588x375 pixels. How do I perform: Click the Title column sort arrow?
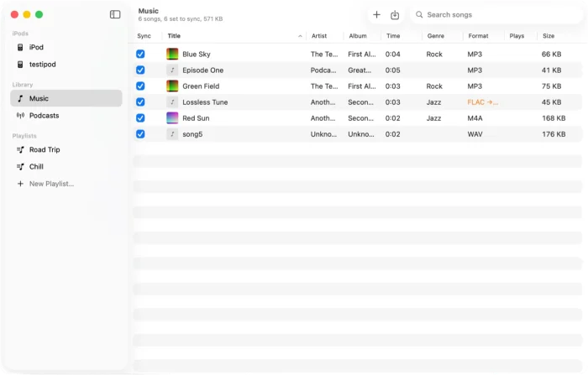click(x=300, y=36)
